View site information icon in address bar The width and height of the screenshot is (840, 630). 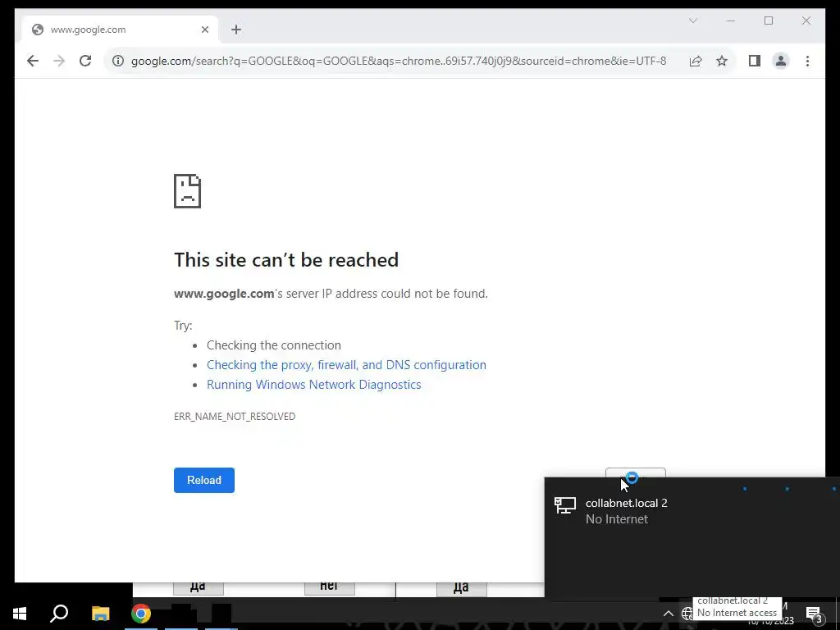coord(118,61)
